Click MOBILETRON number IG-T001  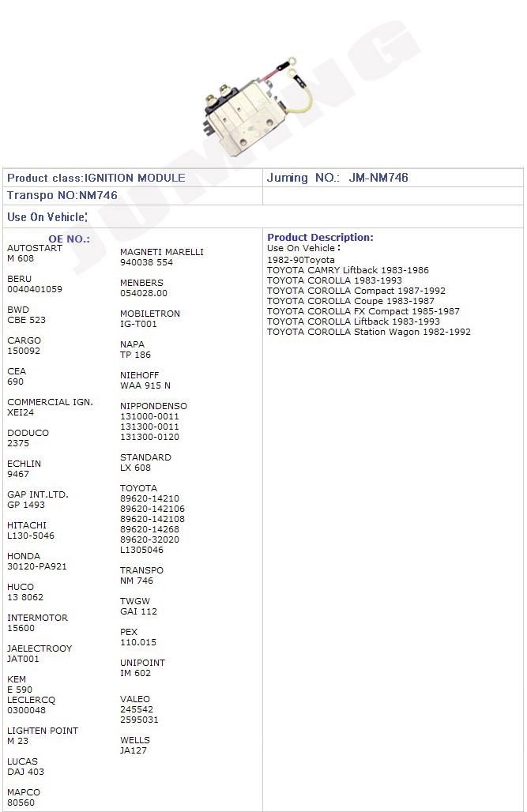coord(138,324)
